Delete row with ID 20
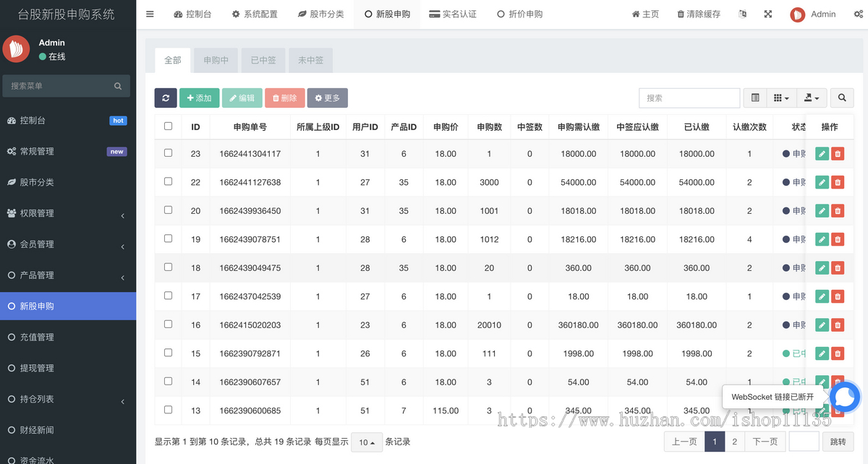Image resolution: width=868 pixels, height=464 pixels. pos(838,210)
